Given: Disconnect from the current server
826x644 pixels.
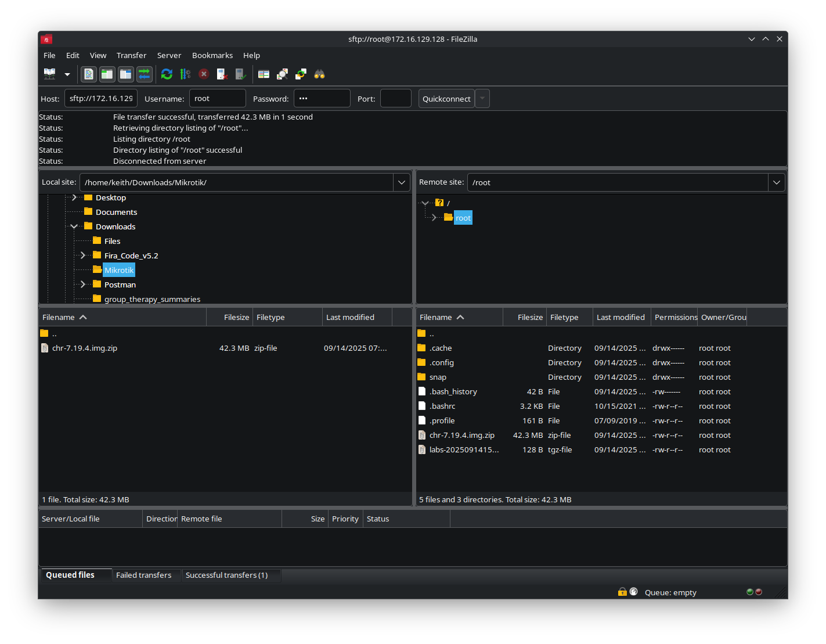Looking at the screenshot, I should (222, 74).
